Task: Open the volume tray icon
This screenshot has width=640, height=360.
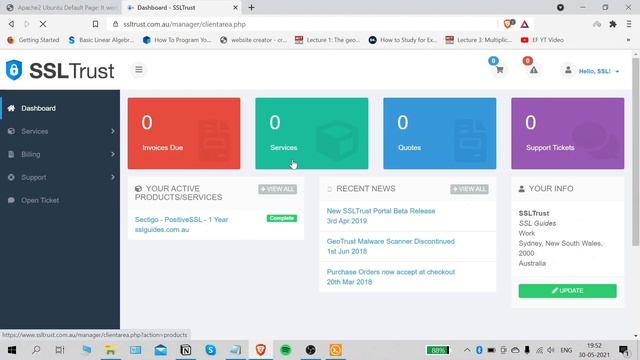Action: click(551, 350)
